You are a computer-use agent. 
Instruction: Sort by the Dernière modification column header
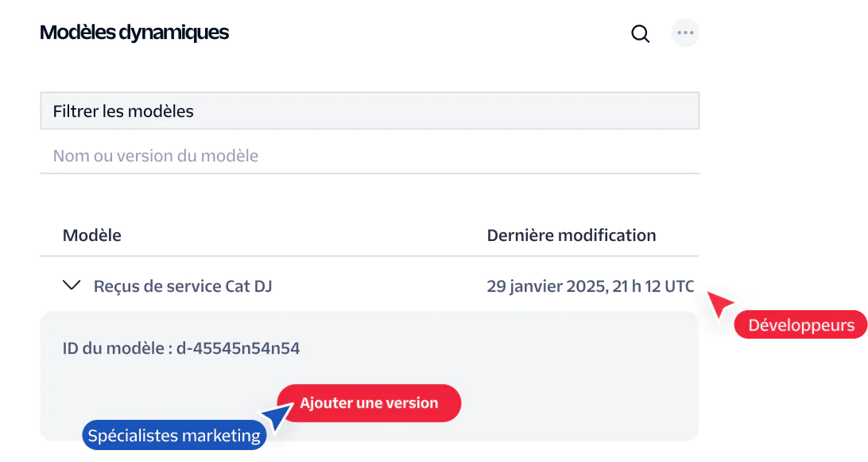[572, 235]
